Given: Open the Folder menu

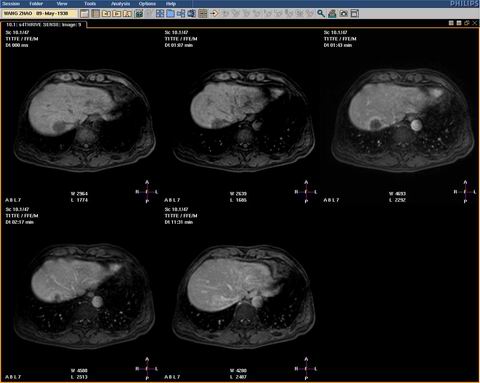Looking at the screenshot, I should [x=36, y=4].
